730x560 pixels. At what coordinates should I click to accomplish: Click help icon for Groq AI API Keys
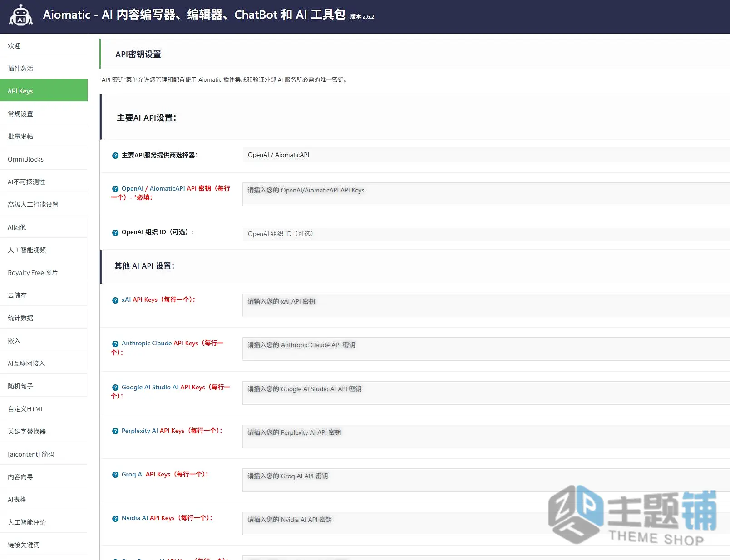tap(115, 475)
